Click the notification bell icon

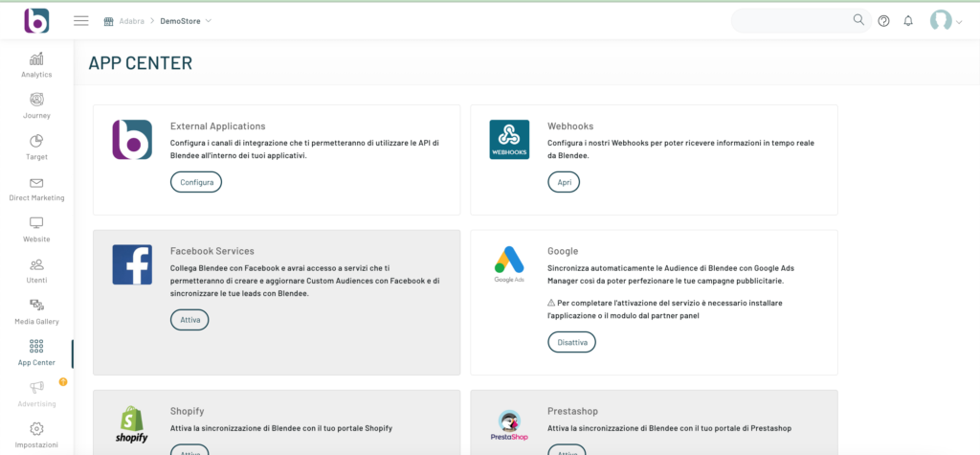[908, 21]
